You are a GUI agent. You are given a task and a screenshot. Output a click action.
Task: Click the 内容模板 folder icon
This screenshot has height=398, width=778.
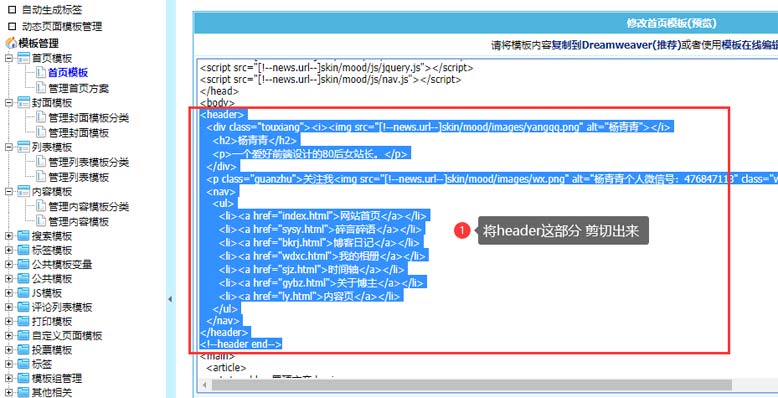coord(24,192)
